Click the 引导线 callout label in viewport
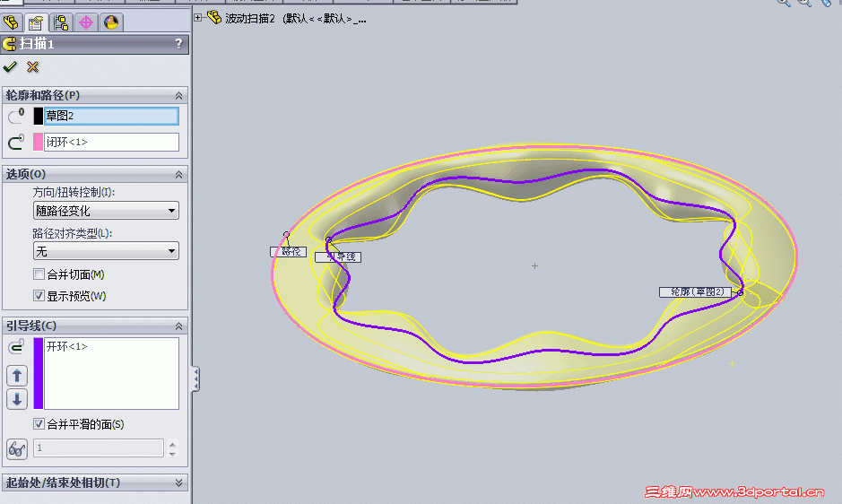 click(x=338, y=257)
